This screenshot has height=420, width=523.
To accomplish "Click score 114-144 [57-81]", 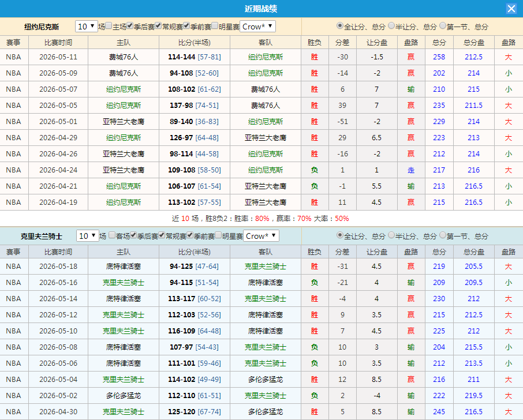I will click(195, 57).
